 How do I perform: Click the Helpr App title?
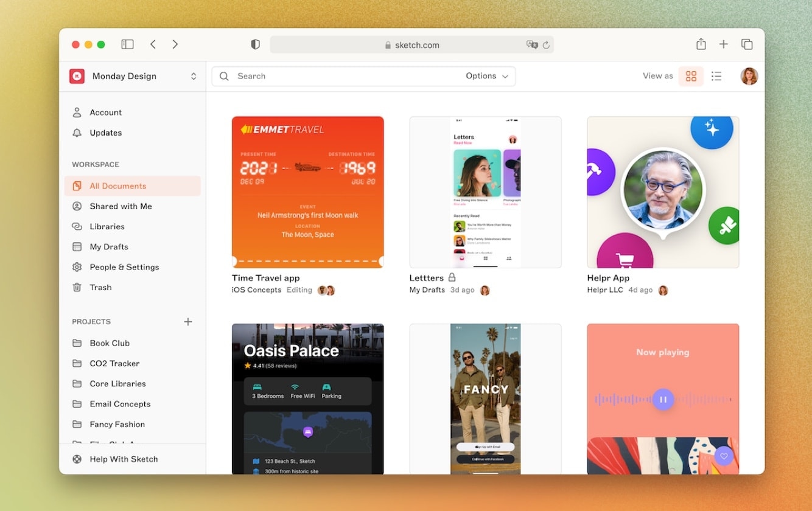point(608,278)
